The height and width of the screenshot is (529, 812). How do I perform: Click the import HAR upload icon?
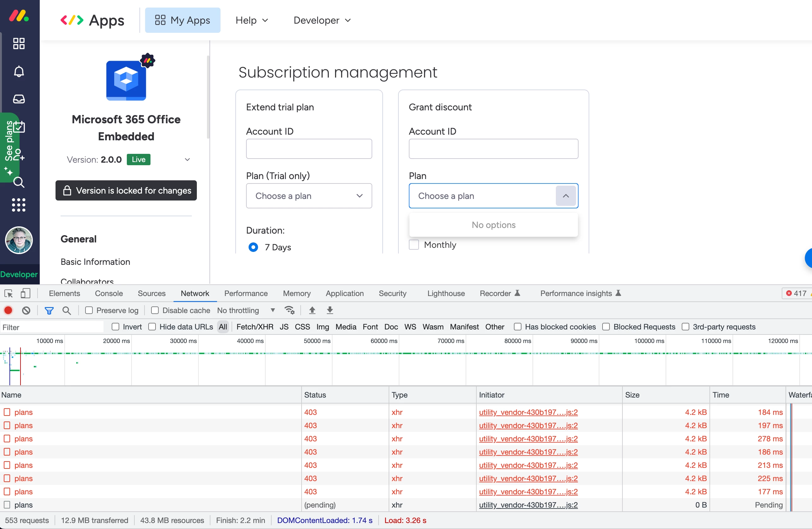click(x=312, y=310)
